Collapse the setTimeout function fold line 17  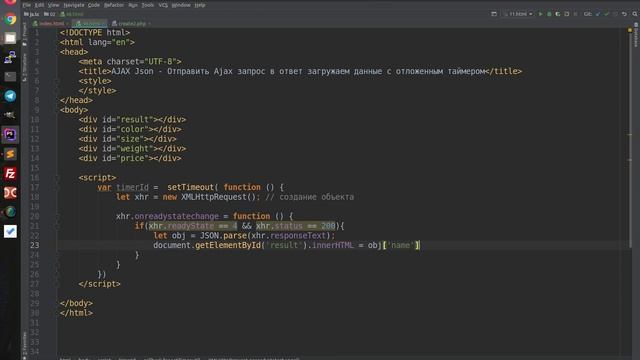[57, 188]
